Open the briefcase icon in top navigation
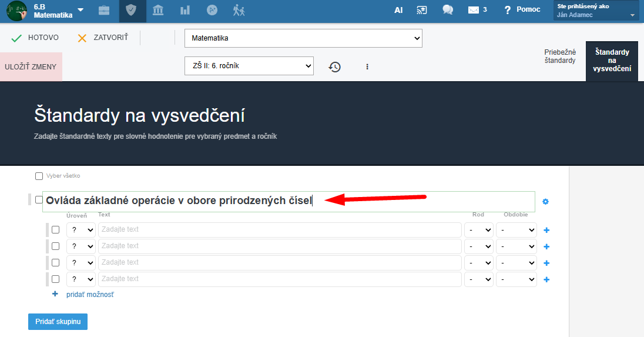Image resolution: width=644 pixels, height=337 pixels. [104, 10]
